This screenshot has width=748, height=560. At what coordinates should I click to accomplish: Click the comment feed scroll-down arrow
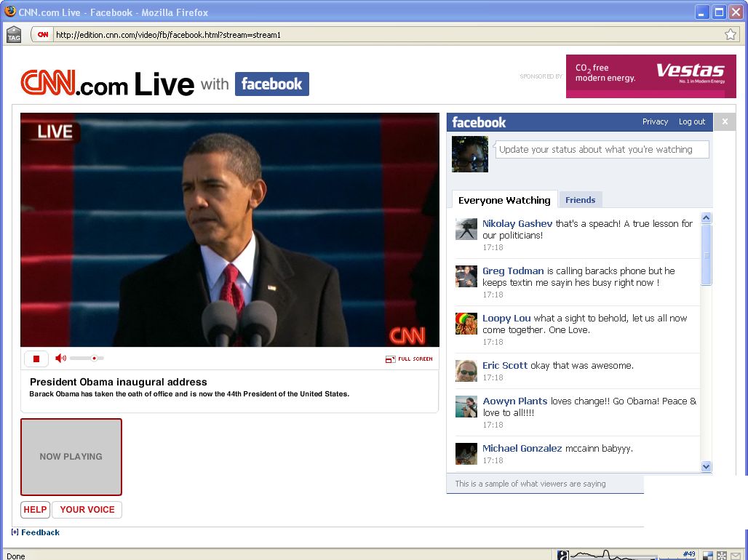tap(707, 466)
